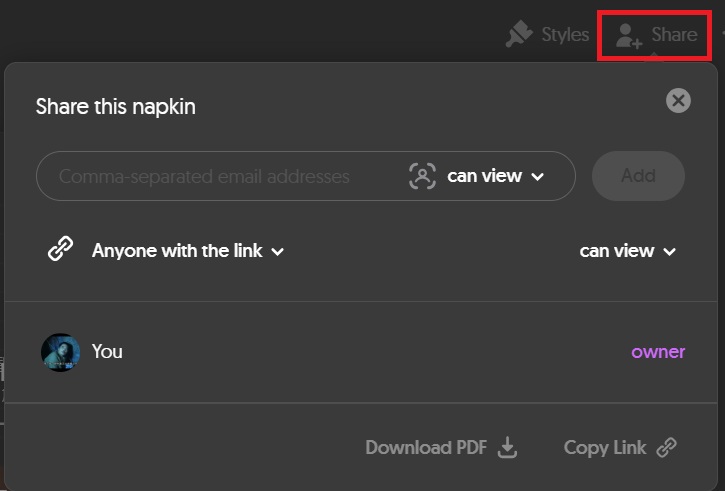The height and width of the screenshot is (491, 725).
Task: Click the chevron arrow inside the email field
Action: pyautogui.click(x=538, y=177)
